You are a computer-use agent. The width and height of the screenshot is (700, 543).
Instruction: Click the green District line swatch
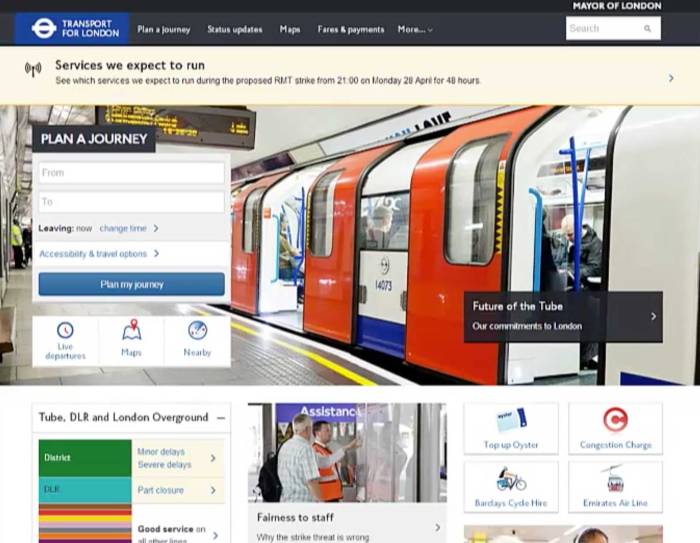click(x=85, y=458)
